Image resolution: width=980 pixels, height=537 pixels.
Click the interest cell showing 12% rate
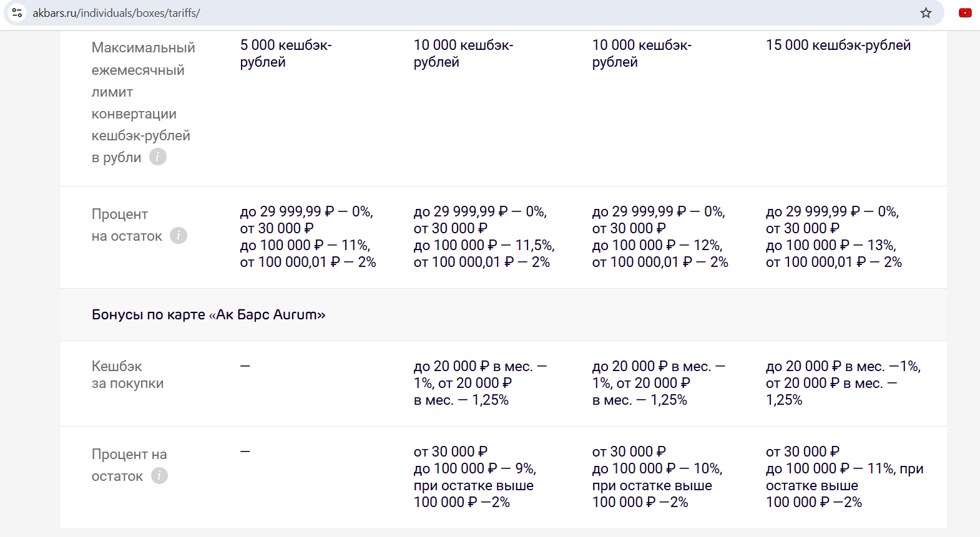click(660, 237)
